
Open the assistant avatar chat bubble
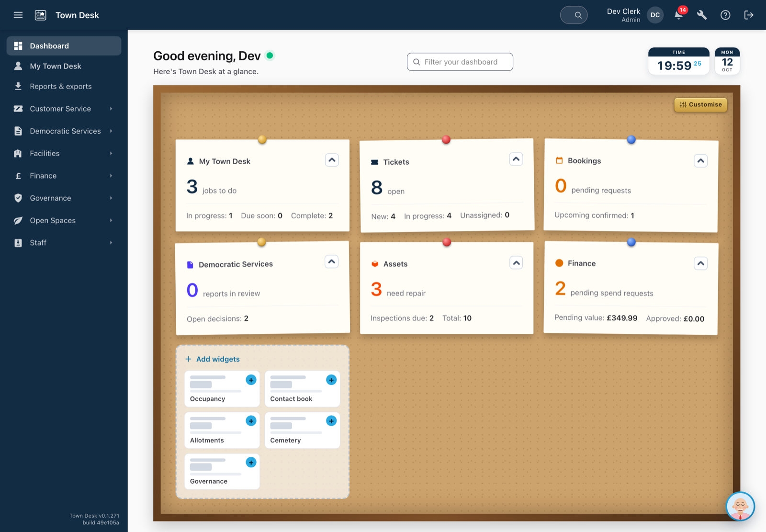pyautogui.click(x=740, y=506)
